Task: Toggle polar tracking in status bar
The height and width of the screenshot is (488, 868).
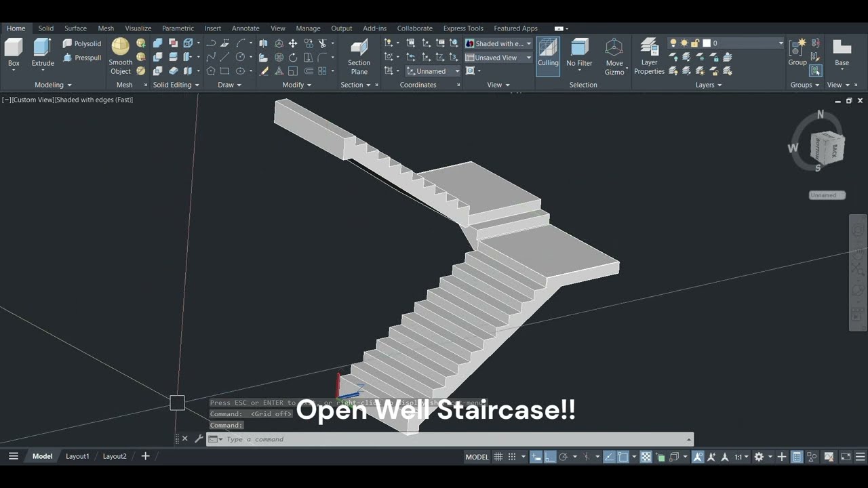Action: click(x=564, y=457)
